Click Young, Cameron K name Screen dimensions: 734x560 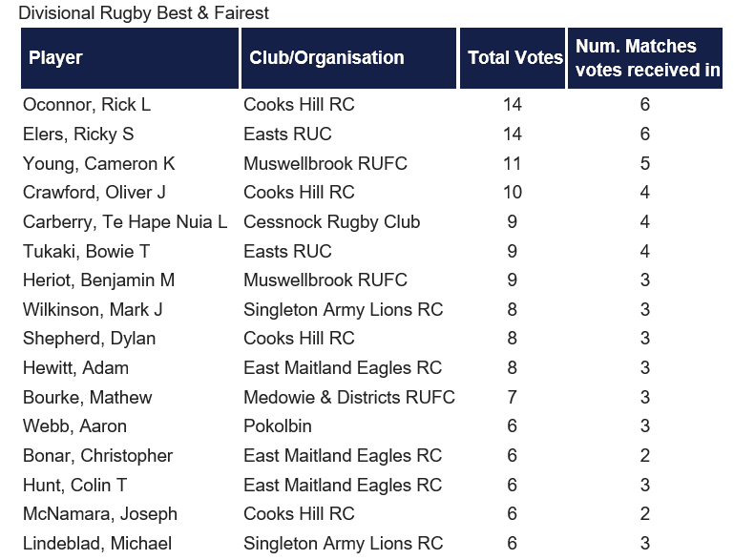point(98,164)
